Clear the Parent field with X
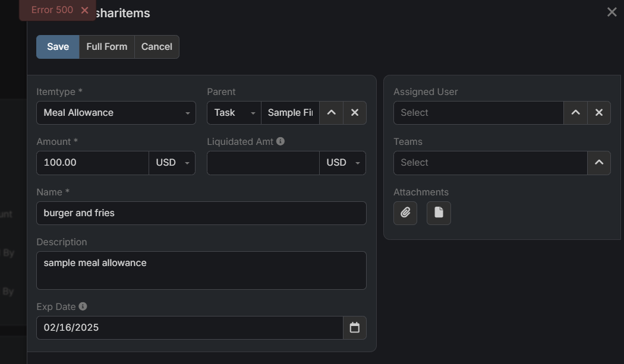 pos(355,113)
